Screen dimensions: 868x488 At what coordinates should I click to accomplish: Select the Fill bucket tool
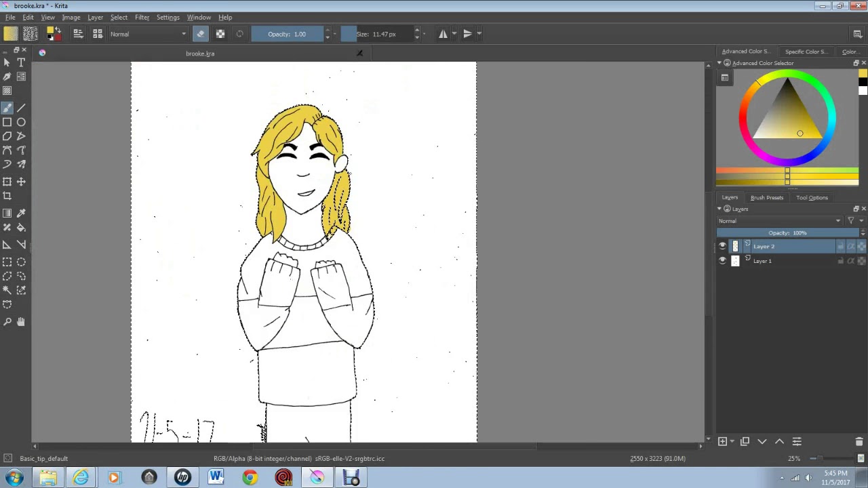coord(21,228)
